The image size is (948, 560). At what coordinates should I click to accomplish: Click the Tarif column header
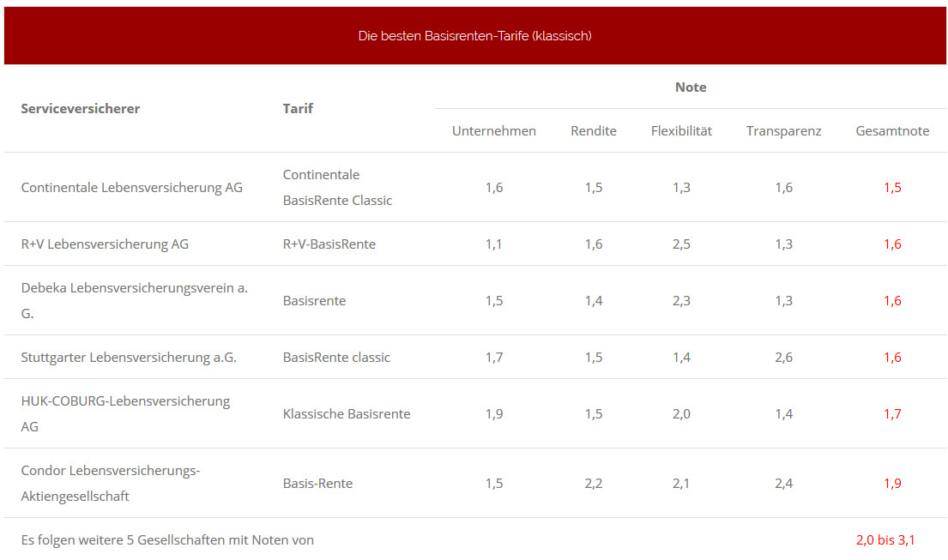(298, 109)
